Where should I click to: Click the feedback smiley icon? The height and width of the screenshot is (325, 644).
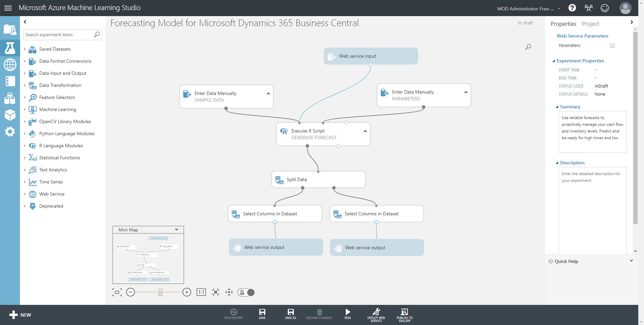pyautogui.click(x=605, y=8)
